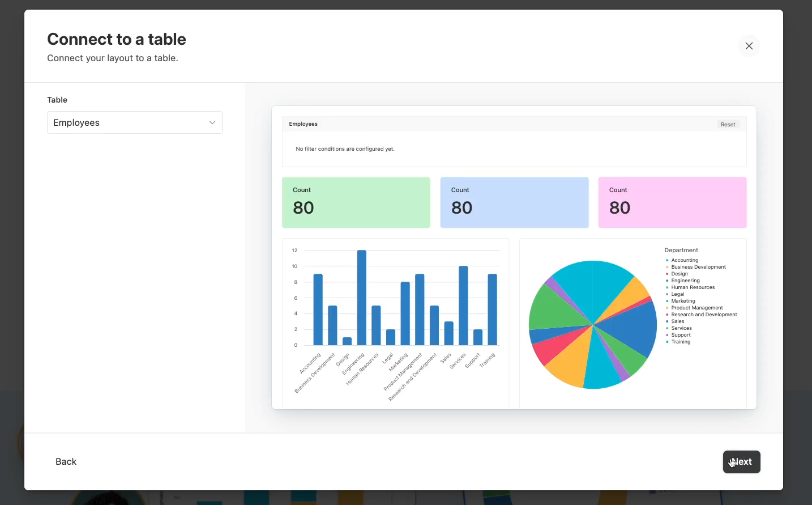Select the Sales legend item
The image size is (812, 505).
pyautogui.click(x=677, y=321)
